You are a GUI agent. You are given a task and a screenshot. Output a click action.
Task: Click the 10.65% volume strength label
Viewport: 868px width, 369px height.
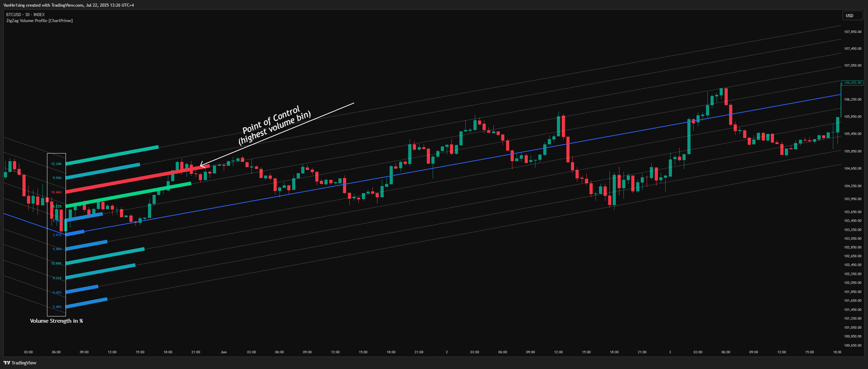[56, 264]
